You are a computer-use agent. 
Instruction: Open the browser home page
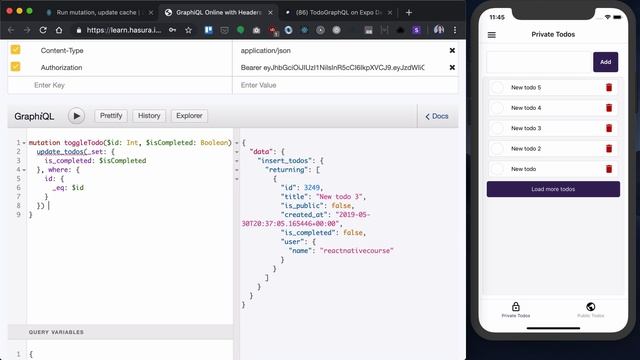[59, 30]
